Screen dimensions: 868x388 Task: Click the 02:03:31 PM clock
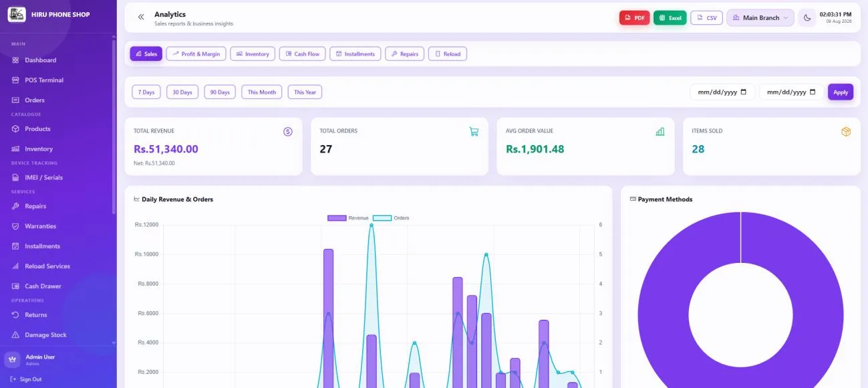835,15
